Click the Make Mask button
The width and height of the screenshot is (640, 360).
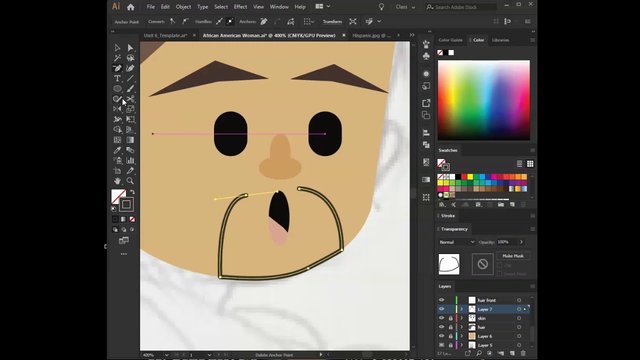(513, 256)
